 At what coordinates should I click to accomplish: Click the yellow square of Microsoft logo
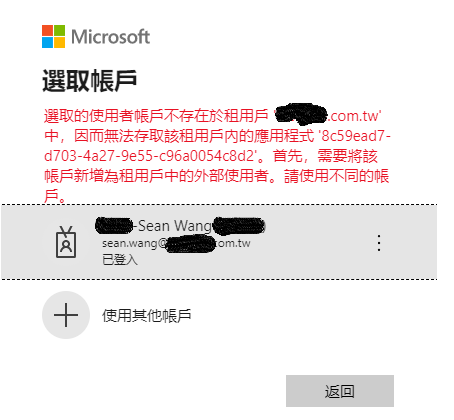(59, 43)
